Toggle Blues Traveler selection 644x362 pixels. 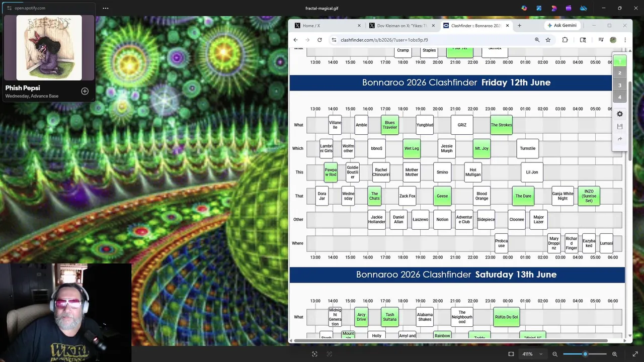(390, 125)
